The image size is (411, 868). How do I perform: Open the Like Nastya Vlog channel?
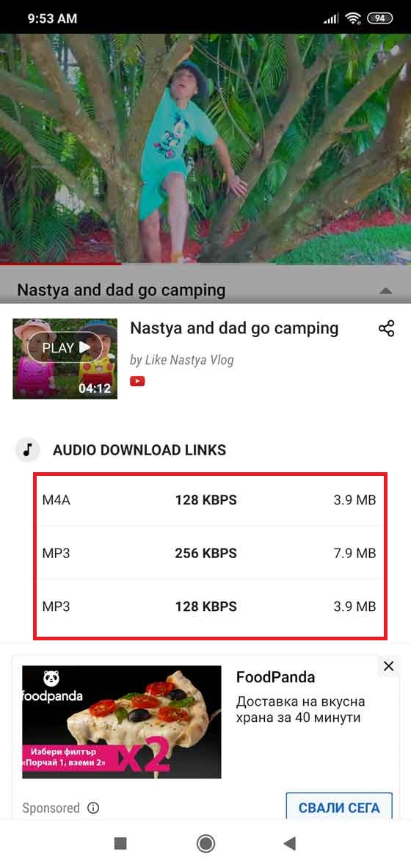[x=182, y=361]
